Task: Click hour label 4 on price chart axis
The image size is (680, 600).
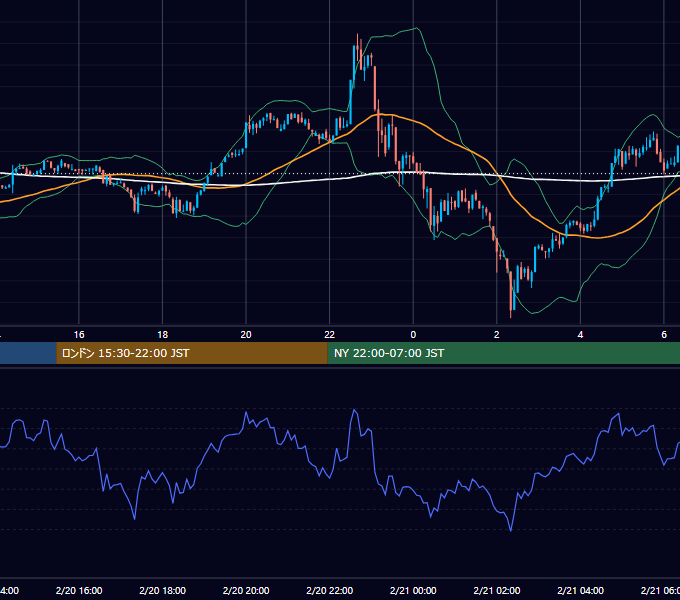Action: click(x=580, y=335)
